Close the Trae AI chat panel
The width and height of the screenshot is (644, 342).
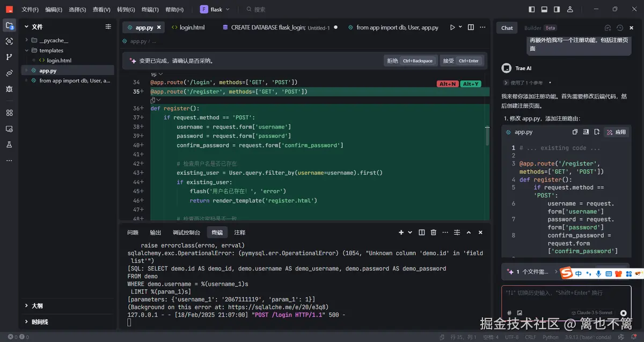[x=632, y=28]
